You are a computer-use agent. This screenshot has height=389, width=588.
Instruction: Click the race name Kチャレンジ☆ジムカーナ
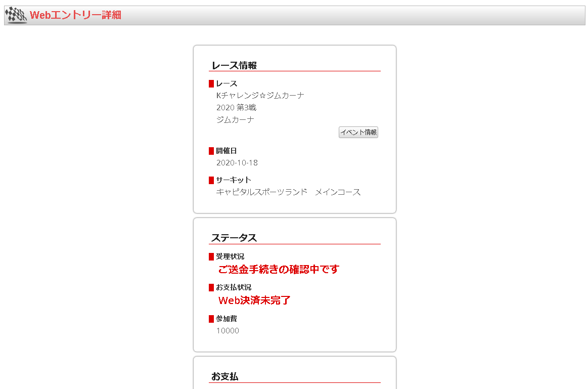(x=260, y=96)
